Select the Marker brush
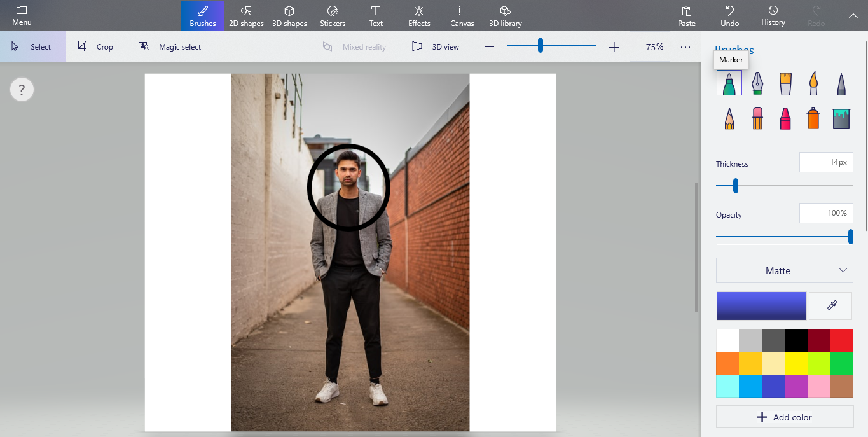This screenshot has width=868, height=437. pyautogui.click(x=729, y=83)
